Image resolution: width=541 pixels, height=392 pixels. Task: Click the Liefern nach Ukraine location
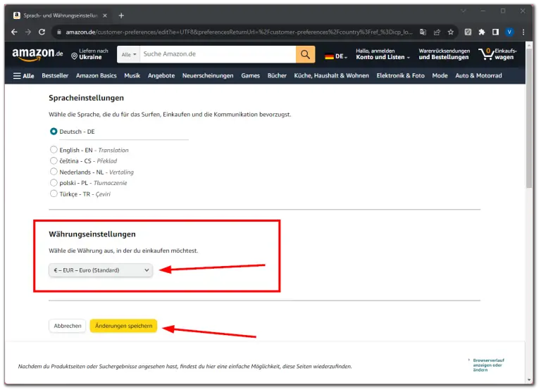coord(89,54)
